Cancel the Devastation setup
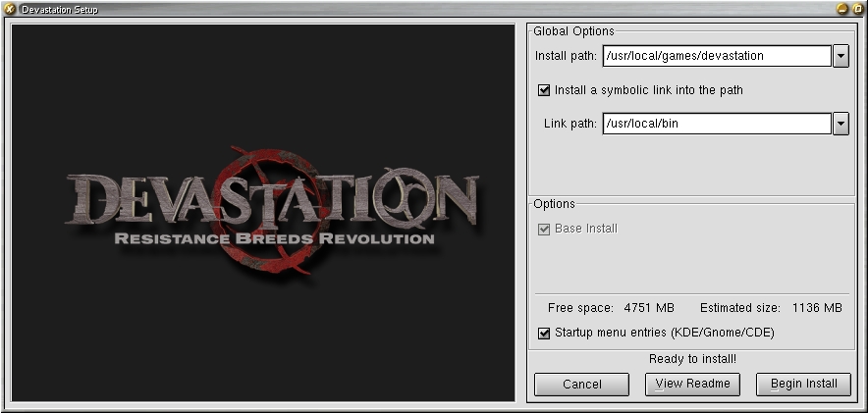 582,385
